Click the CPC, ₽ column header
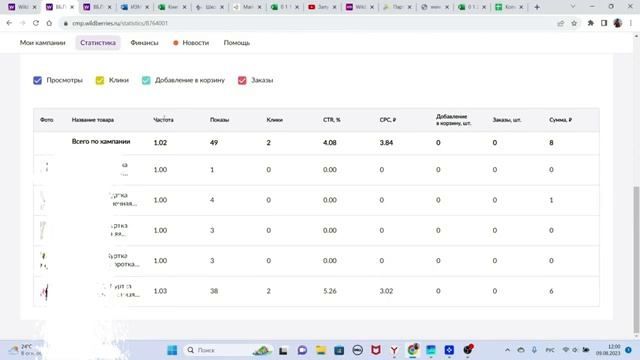Image resolution: width=640 pixels, height=360 pixels. pos(388,120)
